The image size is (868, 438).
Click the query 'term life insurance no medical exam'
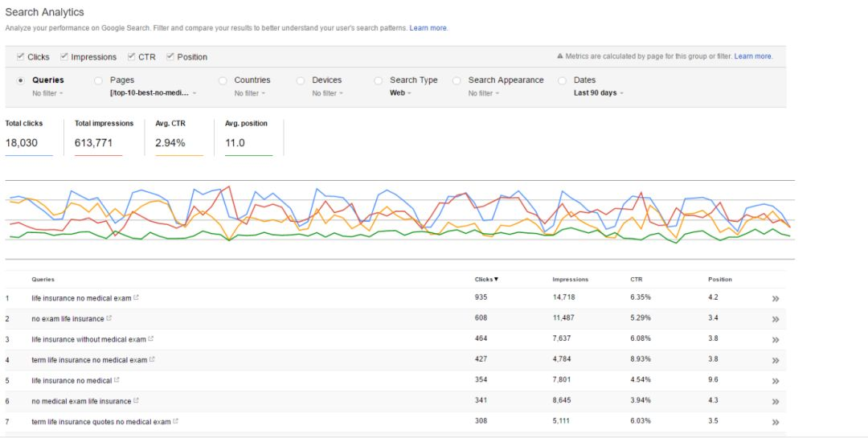tap(89, 359)
